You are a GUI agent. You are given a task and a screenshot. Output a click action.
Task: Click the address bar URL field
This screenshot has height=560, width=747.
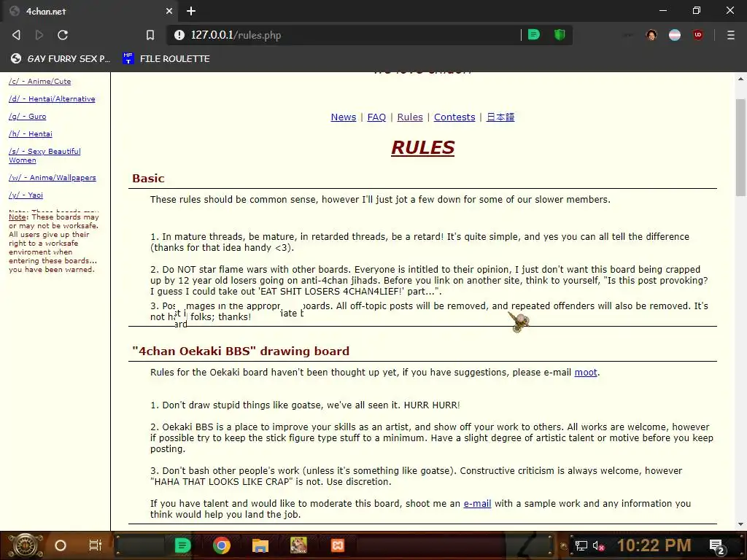click(x=352, y=35)
